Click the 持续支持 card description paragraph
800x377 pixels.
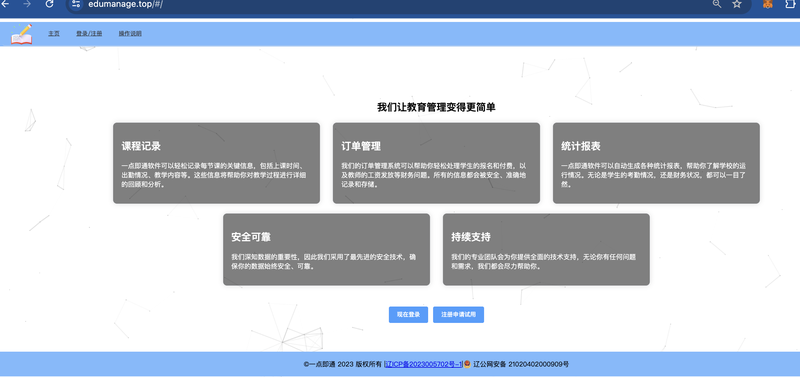click(544, 262)
